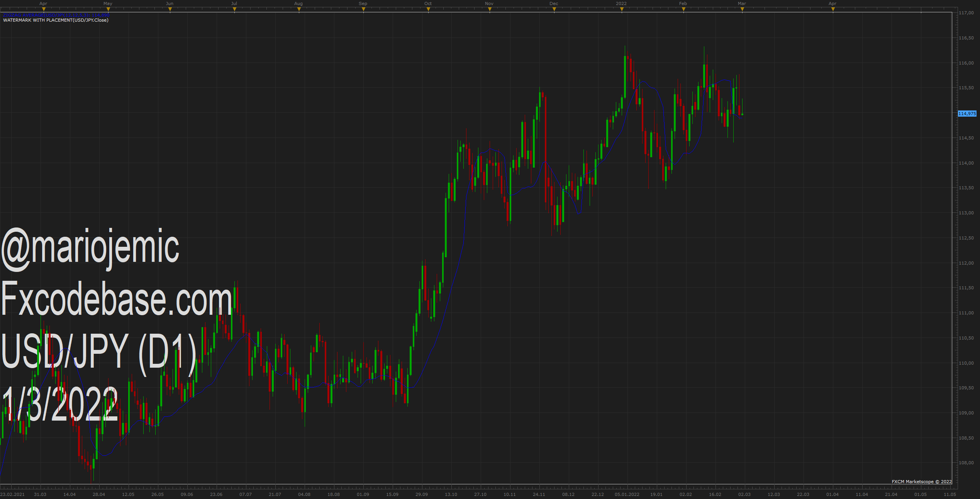This screenshot has height=499, width=980.
Task: Click the 08.12 date axis label
Action: coord(568,494)
